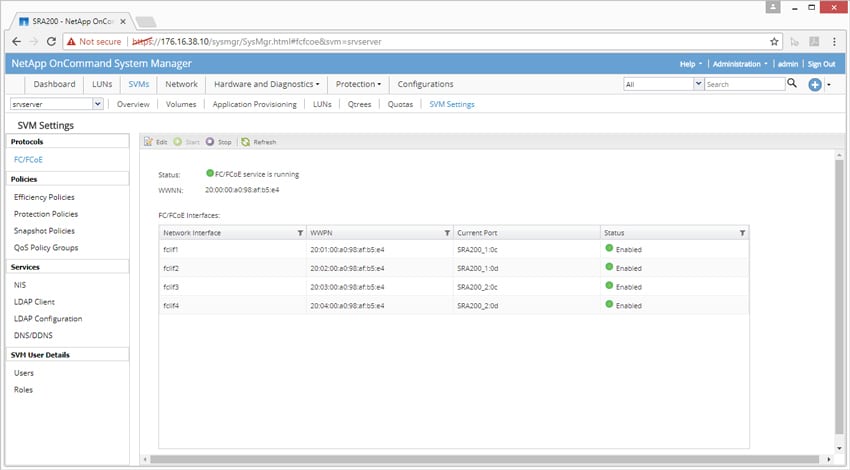Click the WWNN value text

pos(242,190)
